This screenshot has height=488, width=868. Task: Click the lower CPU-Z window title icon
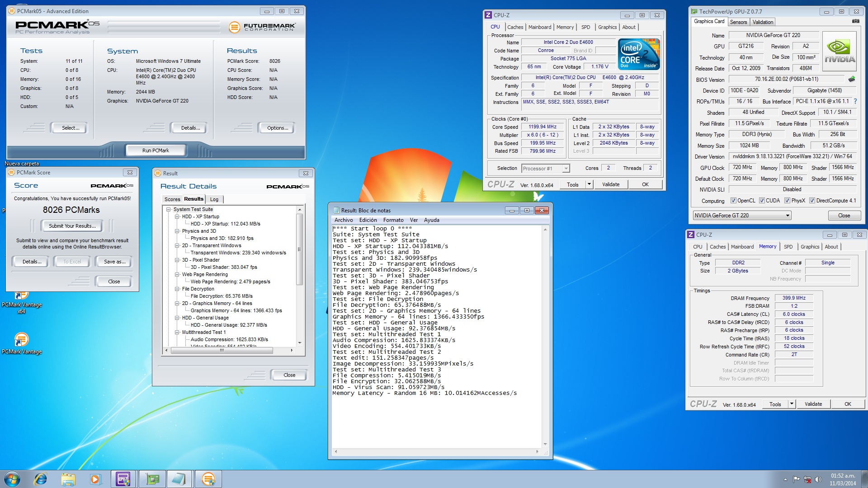[690, 235]
